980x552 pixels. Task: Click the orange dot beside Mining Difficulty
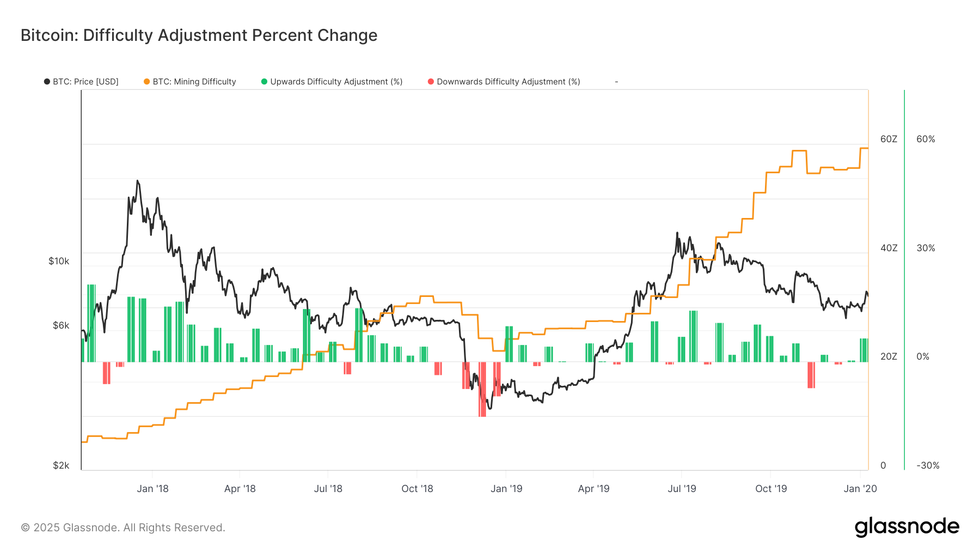(x=147, y=82)
